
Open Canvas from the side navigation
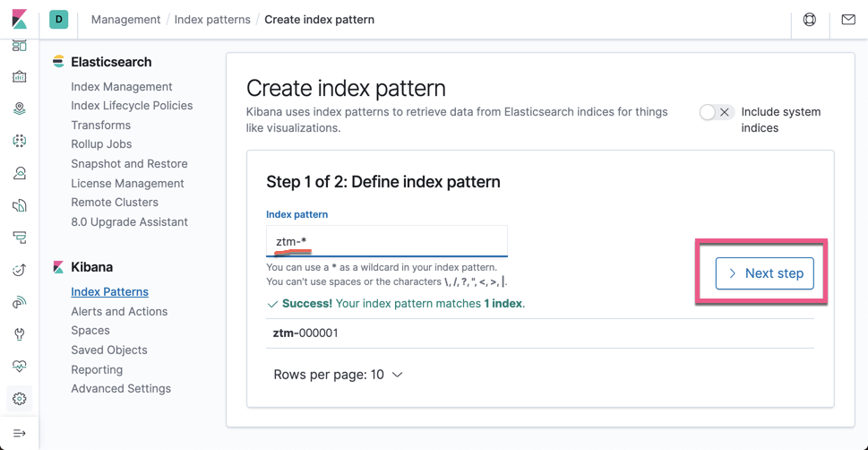tap(20, 77)
